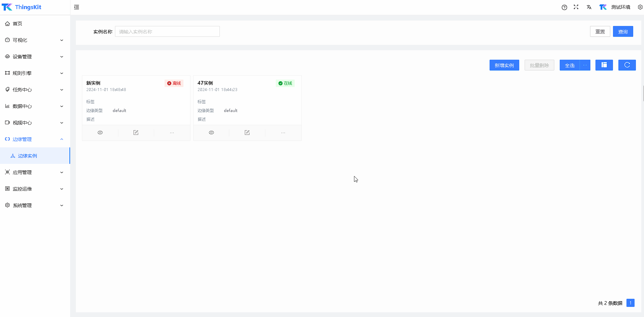View 新实例 details via eye icon

coord(100,133)
